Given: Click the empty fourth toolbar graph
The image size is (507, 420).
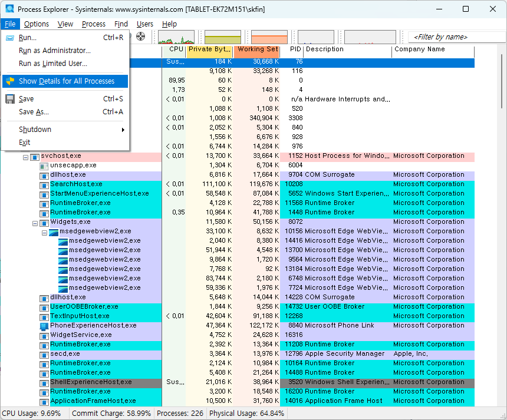Looking at the screenshot, I should pos(316,37).
